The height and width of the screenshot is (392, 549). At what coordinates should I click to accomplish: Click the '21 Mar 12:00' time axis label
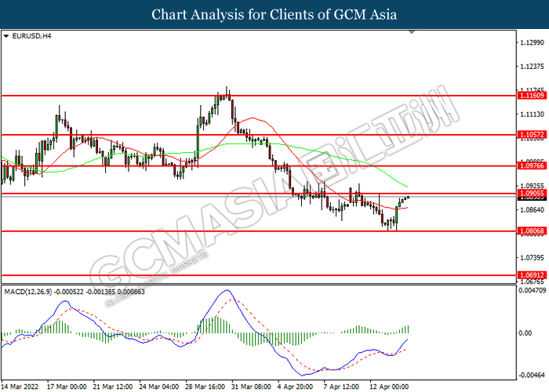point(113,387)
